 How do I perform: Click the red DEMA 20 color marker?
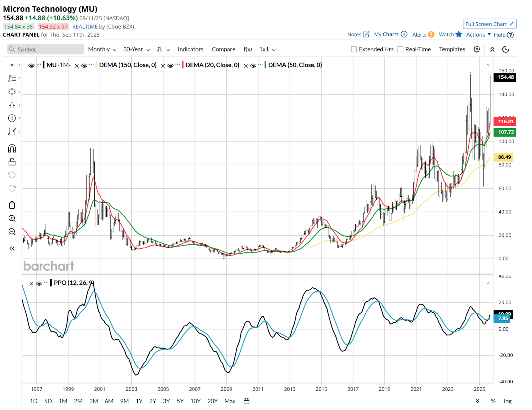[x=183, y=65]
